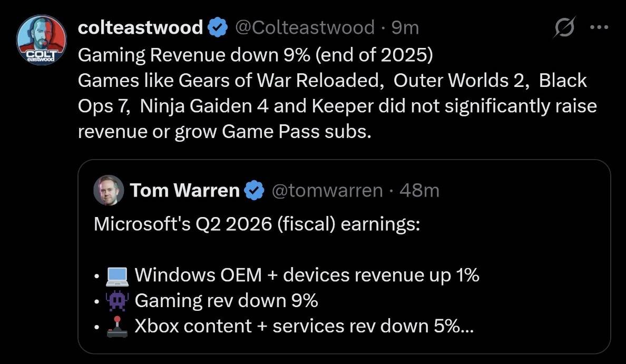The image size is (626, 364).
Task: Click Tom Warren's blue verified badge
Action: click(x=255, y=190)
